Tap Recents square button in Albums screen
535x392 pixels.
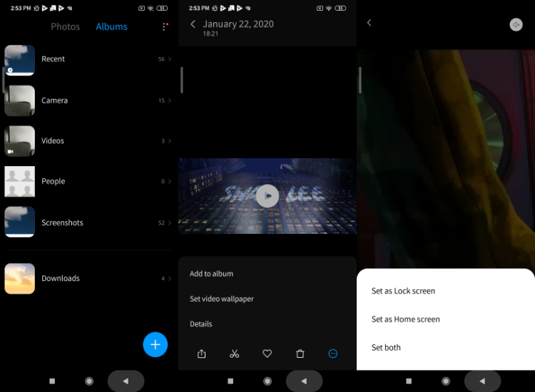click(52, 381)
